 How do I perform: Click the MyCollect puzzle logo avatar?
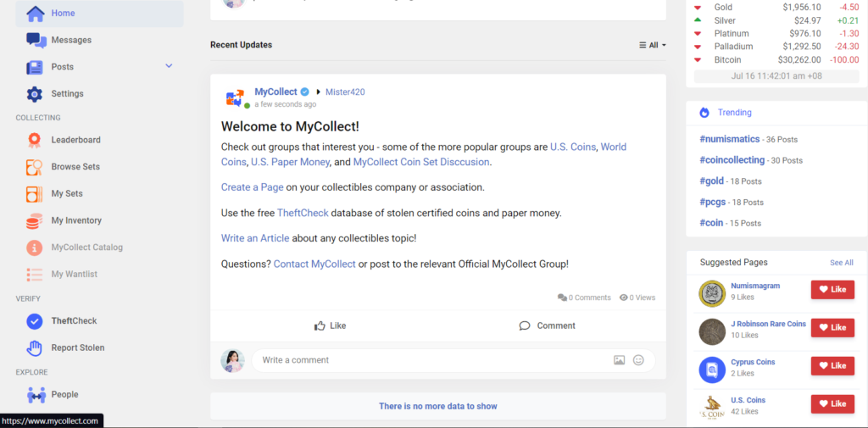(236, 97)
